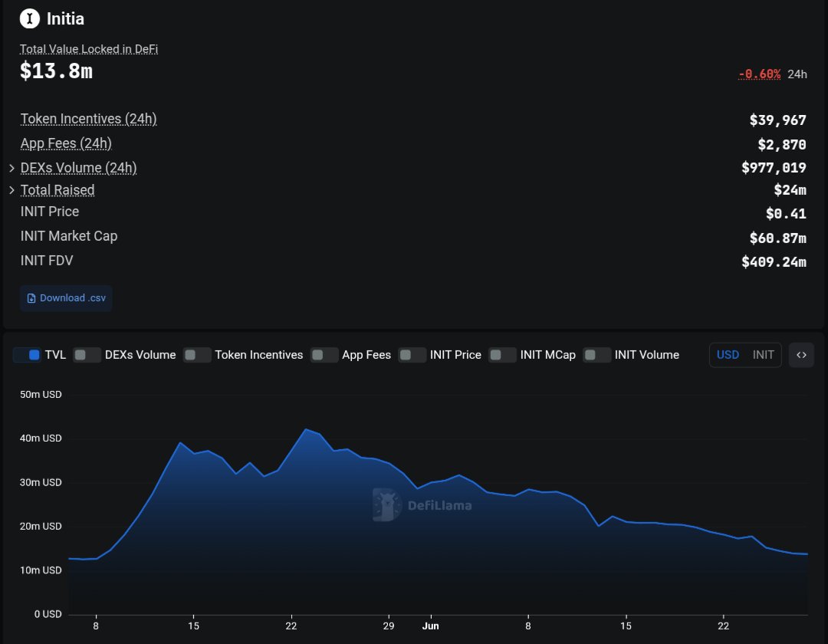This screenshot has height=644, width=828.
Task: Enable the INIT MCap chart toggle
Action: click(502, 355)
